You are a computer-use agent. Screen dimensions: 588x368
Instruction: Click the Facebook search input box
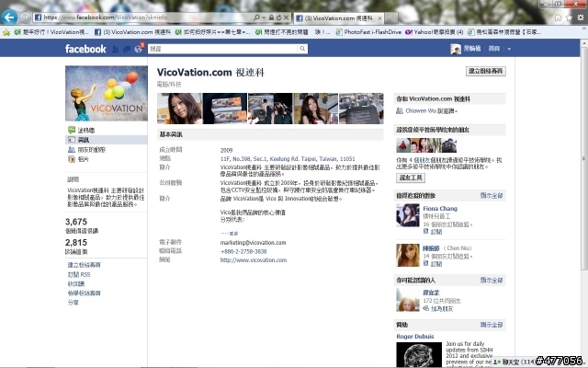point(223,49)
